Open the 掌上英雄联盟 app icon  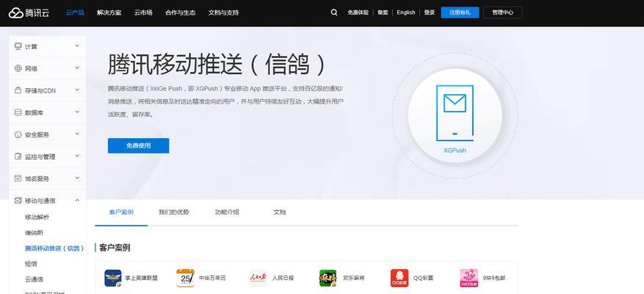point(113,278)
